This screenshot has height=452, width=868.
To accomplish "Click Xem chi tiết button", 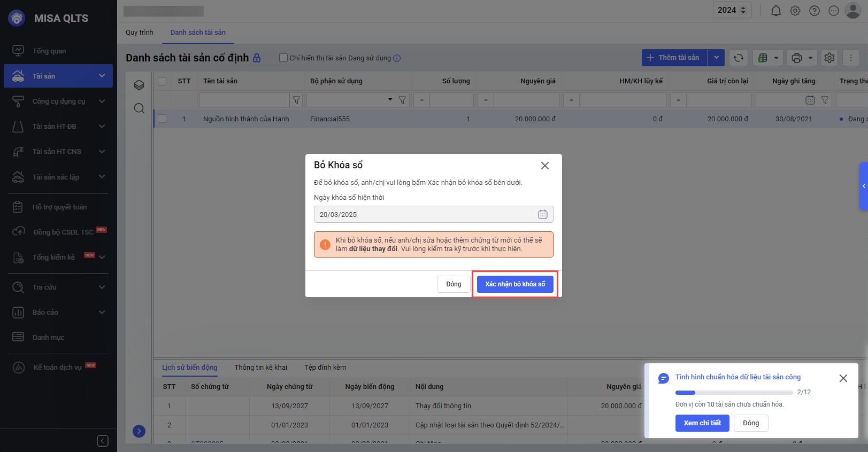I will [x=702, y=423].
